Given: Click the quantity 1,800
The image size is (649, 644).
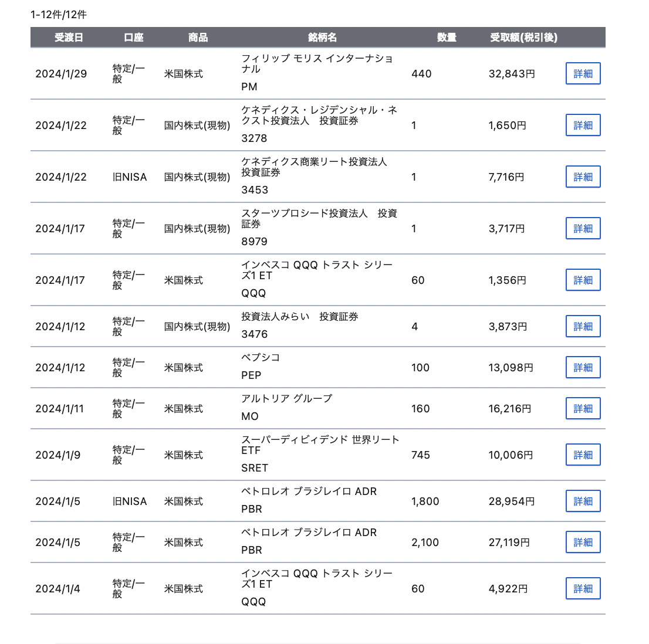Looking at the screenshot, I should pyautogui.click(x=425, y=501).
